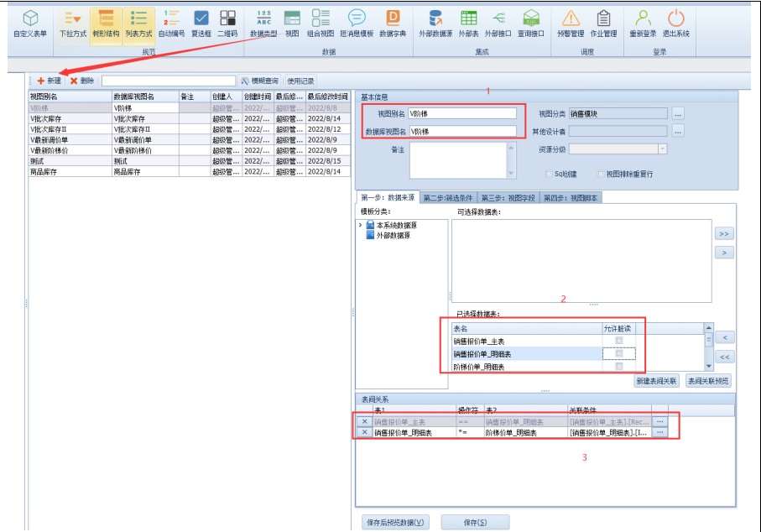Viewport: 761px width, 532px height.
Task: Select the 二维码 ribbon icon
Action: [227, 23]
